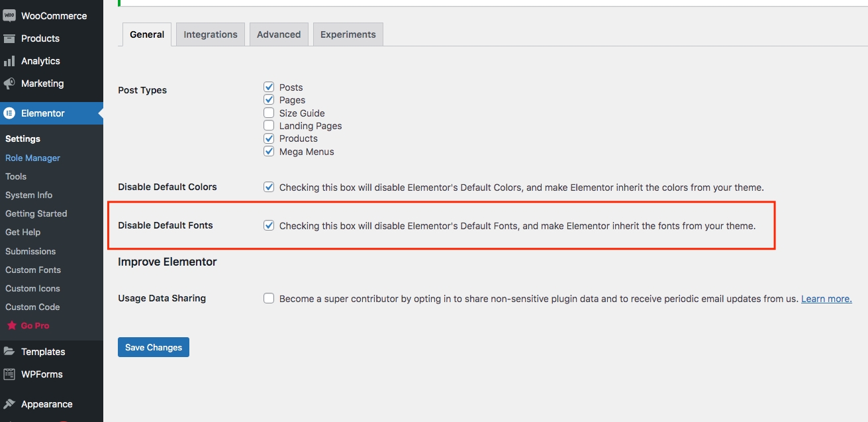
Task: Click the Elementor logo icon
Action: [9, 113]
